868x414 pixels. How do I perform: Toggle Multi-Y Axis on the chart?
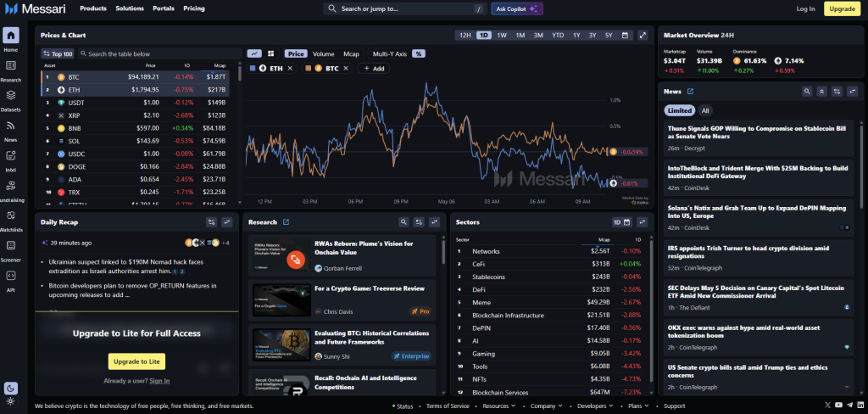pos(390,53)
